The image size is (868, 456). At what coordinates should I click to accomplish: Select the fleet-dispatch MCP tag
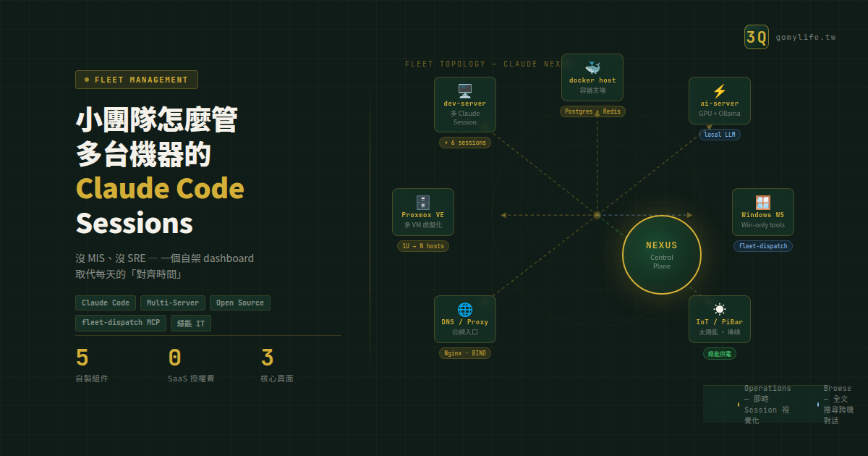click(121, 323)
